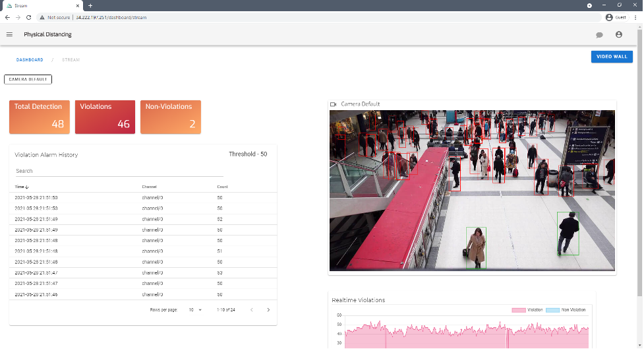644x349 pixels.
Task: Select the Stream browser tab
Action: pyautogui.click(x=42, y=6)
